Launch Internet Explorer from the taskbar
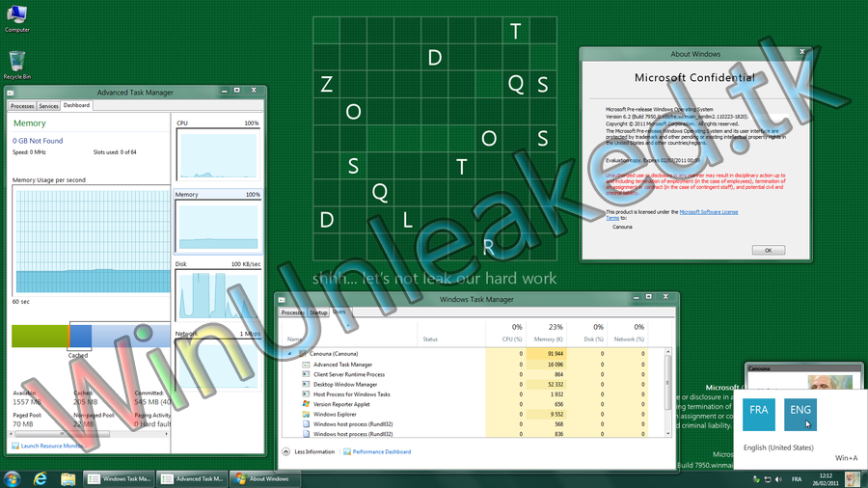This screenshot has width=868, height=488. [40, 478]
